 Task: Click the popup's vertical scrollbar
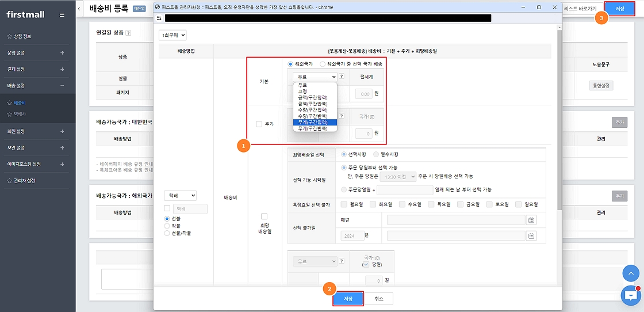[x=559, y=115]
